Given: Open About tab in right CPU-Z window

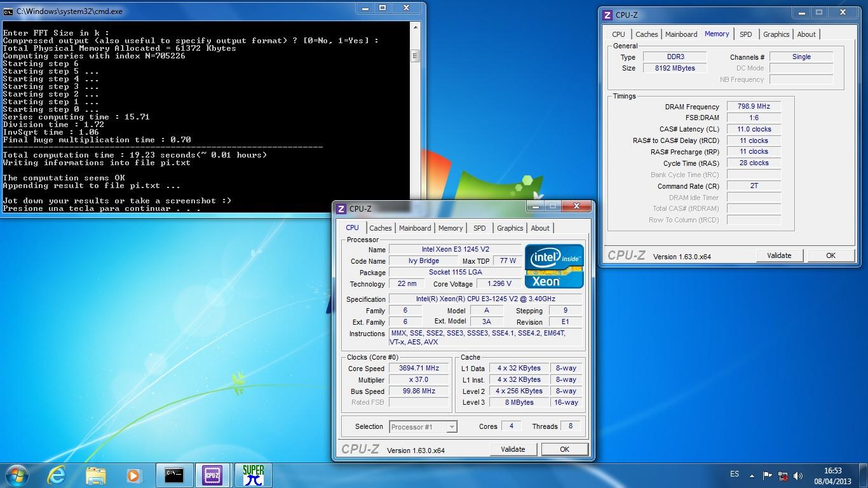Looking at the screenshot, I should (x=806, y=34).
